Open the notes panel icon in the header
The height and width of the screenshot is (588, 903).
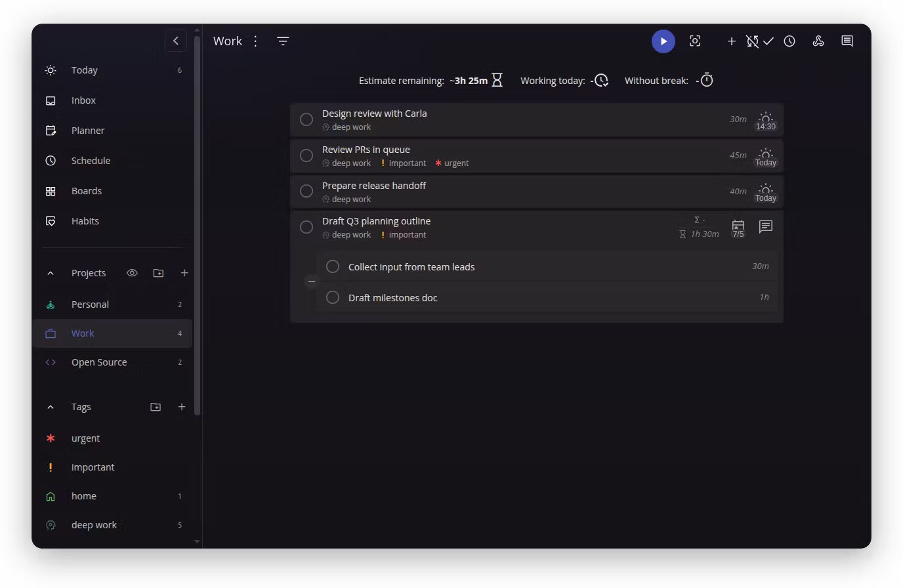point(847,41)
